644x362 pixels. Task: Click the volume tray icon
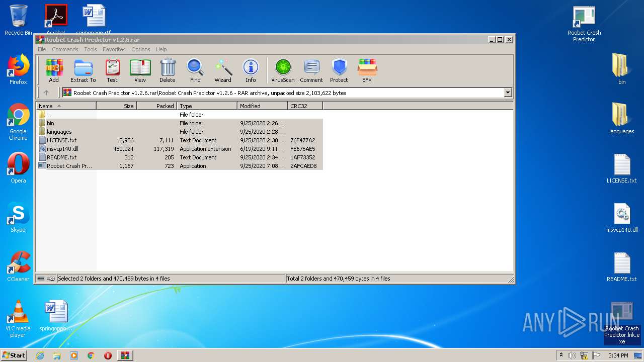pos(572,355)
